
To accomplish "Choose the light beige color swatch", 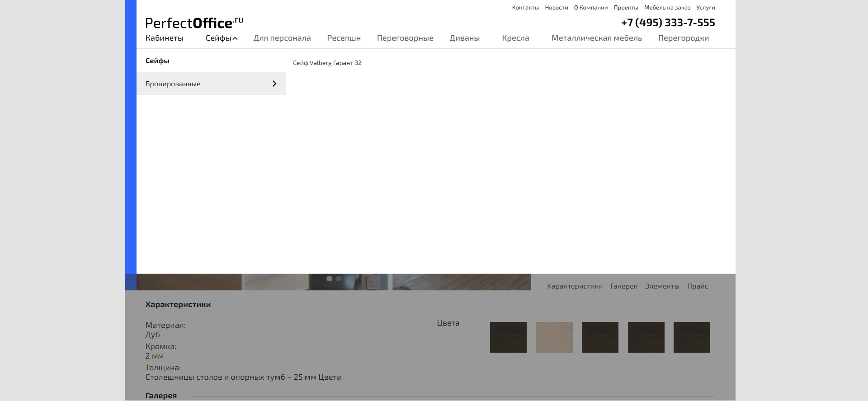I will [554, 337].
